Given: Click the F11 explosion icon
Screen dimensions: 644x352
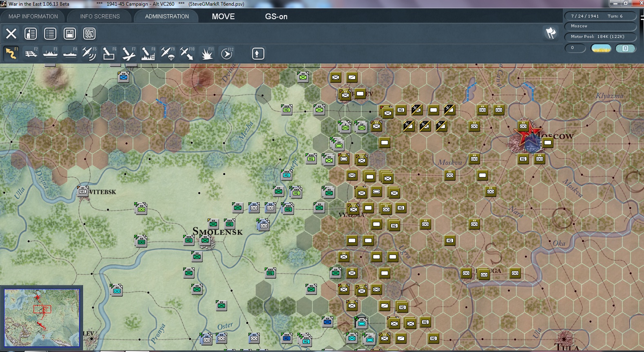Looking at the screenshot, I should [x=207, y=53].
